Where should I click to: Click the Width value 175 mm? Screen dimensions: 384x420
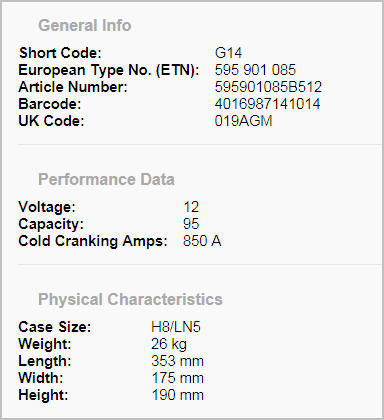[x=177, y=378]
